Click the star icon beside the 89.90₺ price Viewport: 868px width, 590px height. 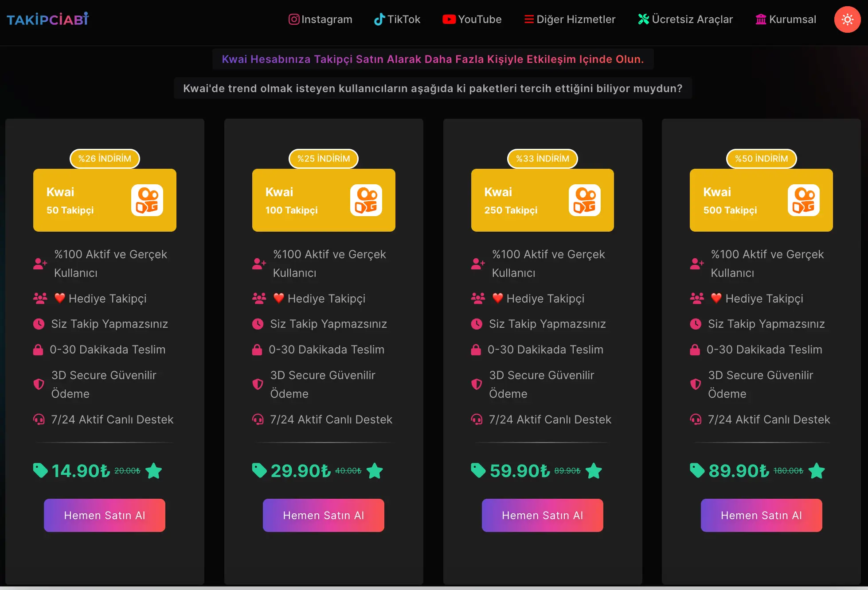(817, 470)
